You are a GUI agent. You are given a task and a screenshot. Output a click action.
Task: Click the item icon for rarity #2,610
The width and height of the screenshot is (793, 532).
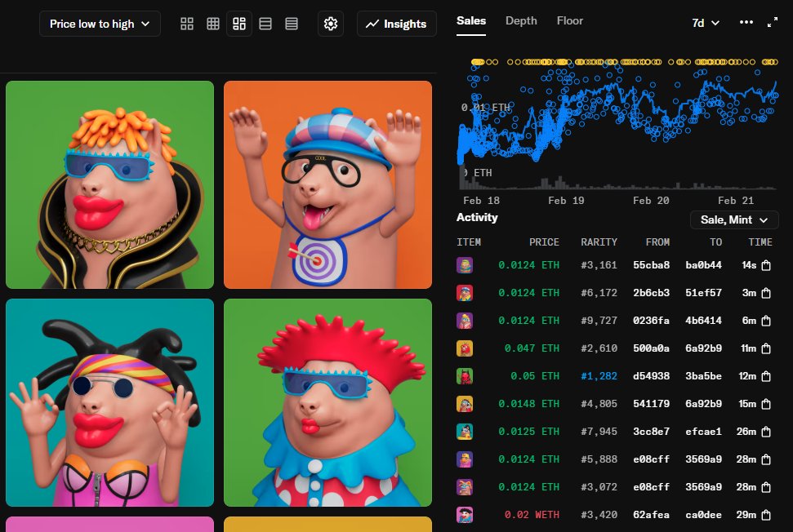[x=465, y=348]
